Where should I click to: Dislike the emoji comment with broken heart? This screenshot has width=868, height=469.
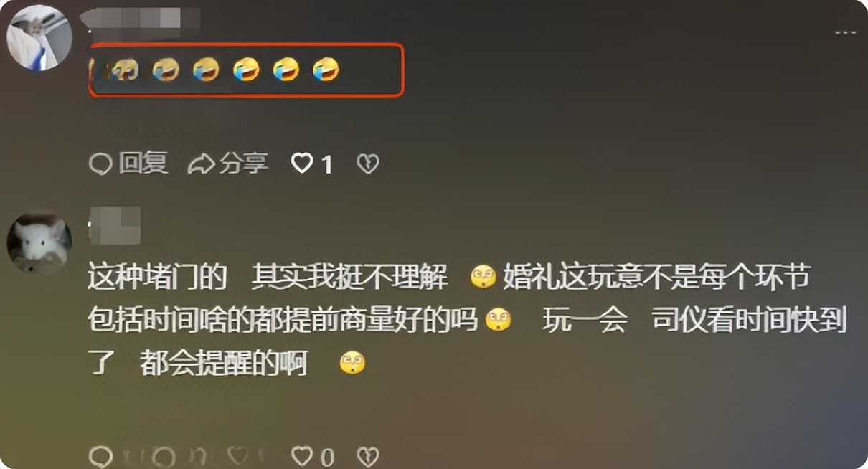click(x=367, y=164)
